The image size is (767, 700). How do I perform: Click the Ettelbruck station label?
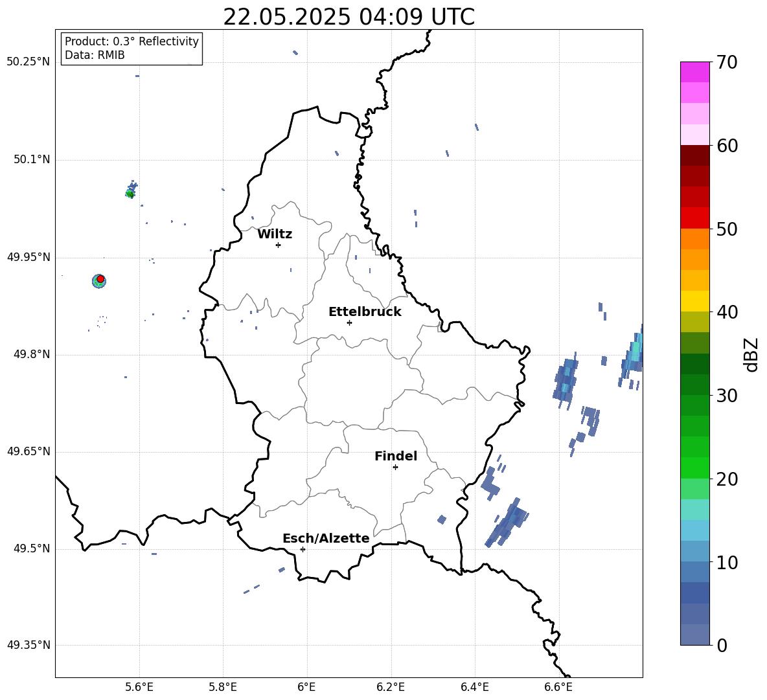coord(365,312)
